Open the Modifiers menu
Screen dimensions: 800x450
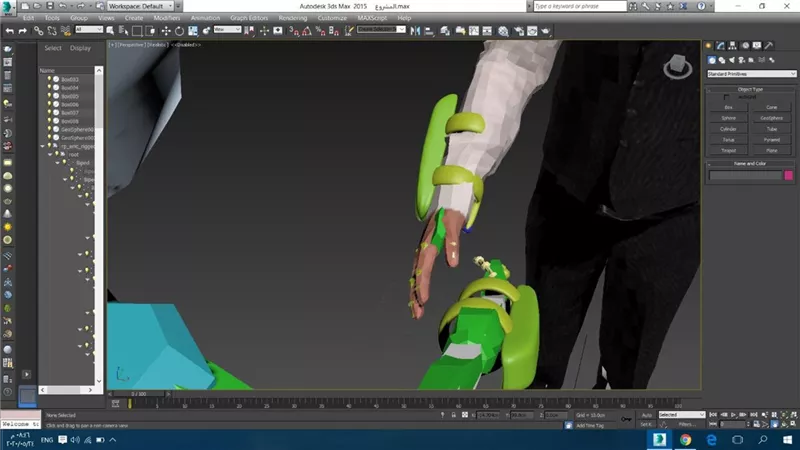(x=167, y=18)
